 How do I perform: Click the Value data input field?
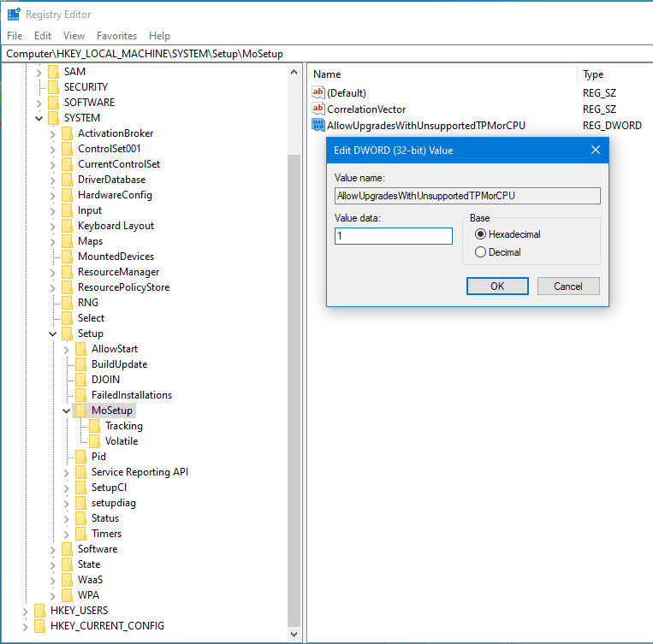[394, 236]
